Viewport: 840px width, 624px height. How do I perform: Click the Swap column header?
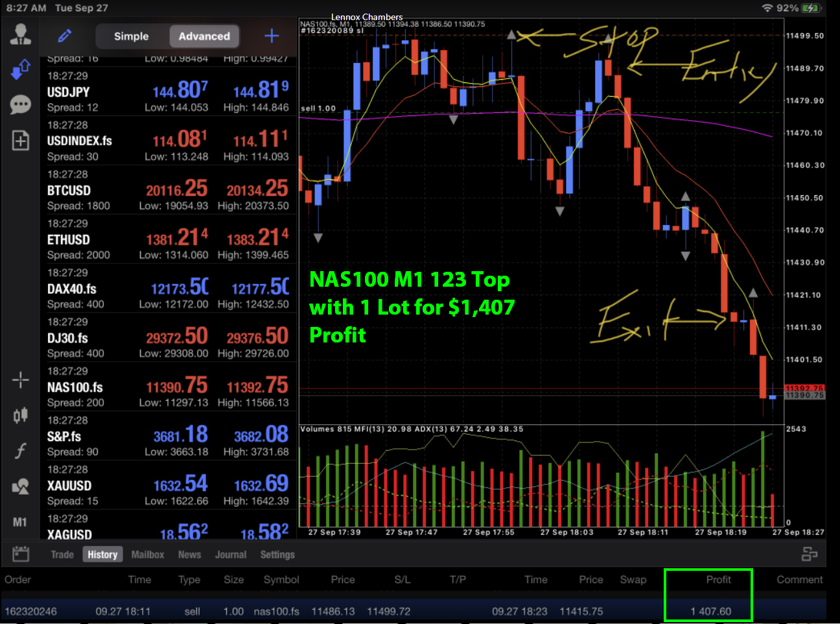pyautogui.click(x=633, y=580)
